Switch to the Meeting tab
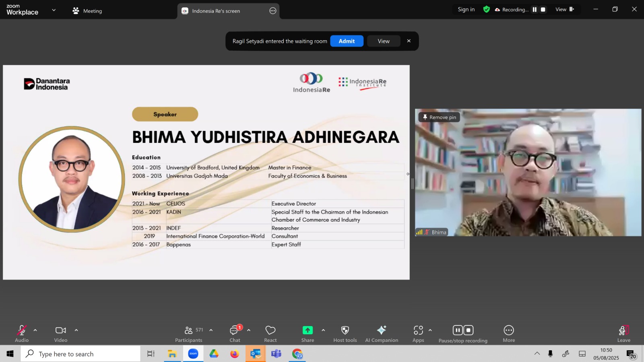Viewport: 644px width, 362px height. click(x=87, y=11)
